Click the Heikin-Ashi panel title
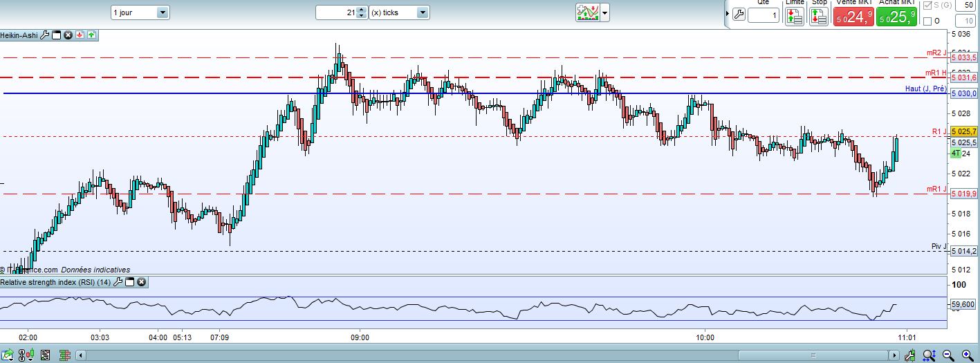The image size is (980, 363). (19, 35)
